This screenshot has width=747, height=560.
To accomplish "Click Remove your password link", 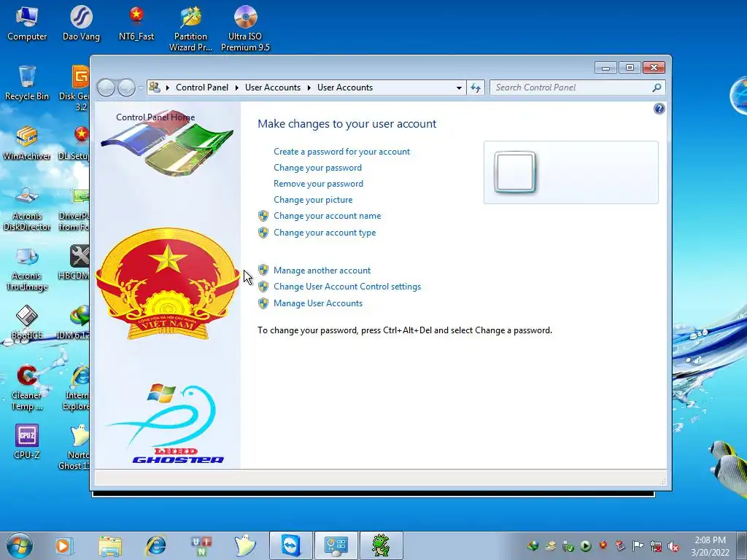I will click(318, 184).
